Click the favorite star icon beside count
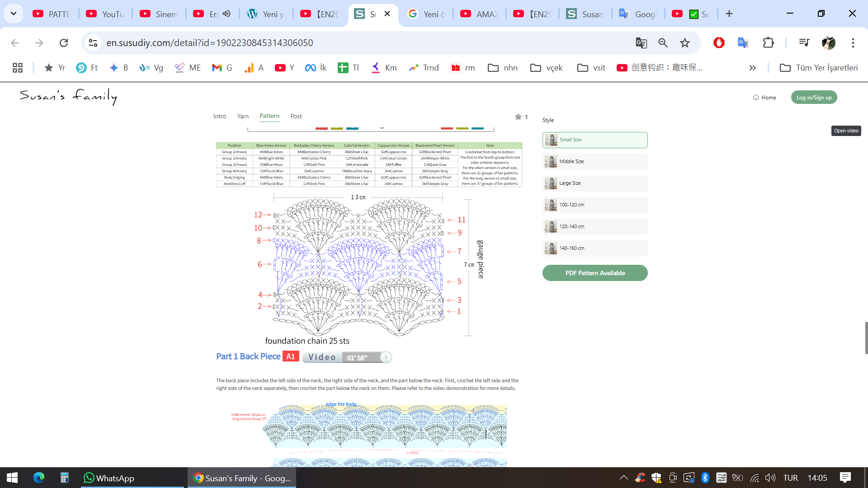The height and width of the screenshot is (488, 868). pos(518,117)
